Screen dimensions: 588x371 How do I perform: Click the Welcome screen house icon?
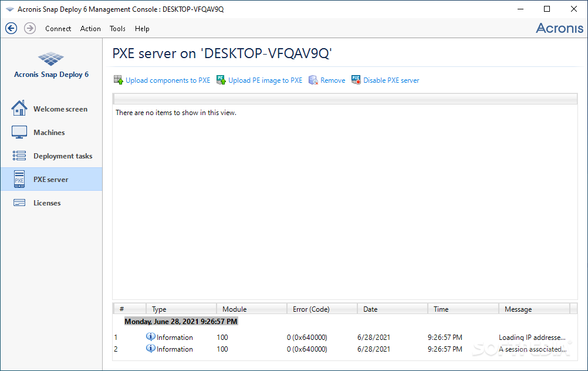[x=19, y=109]
